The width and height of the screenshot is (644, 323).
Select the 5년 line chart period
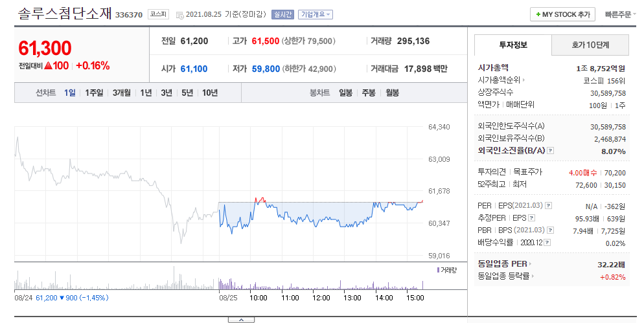pyautogui.click(x=187, y=93)
